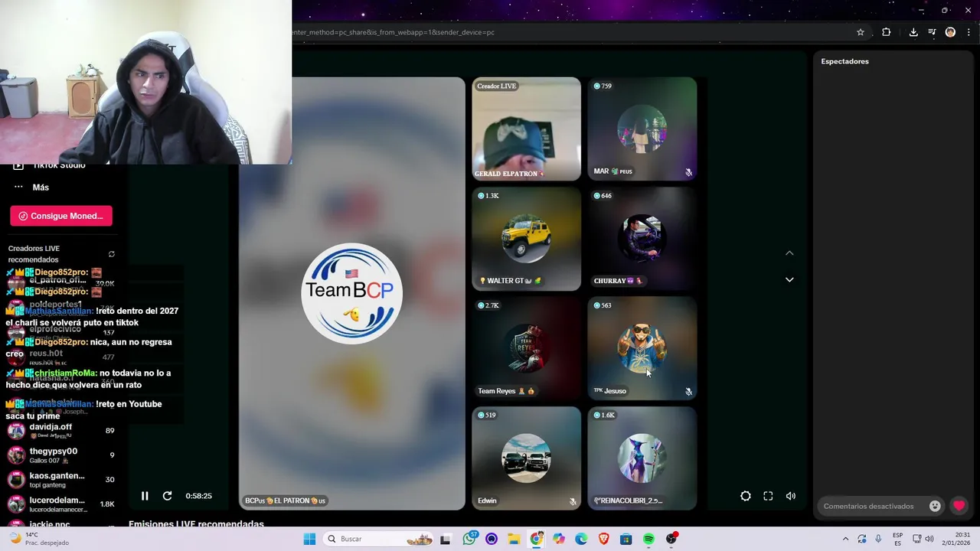Click the microphone tray icon

click(878, 539)
